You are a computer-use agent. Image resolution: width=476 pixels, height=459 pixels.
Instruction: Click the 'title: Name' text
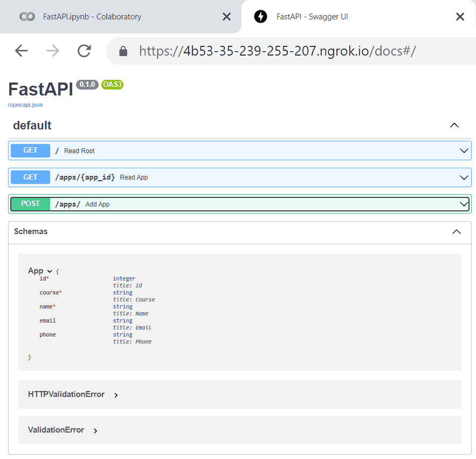point(130,313)
